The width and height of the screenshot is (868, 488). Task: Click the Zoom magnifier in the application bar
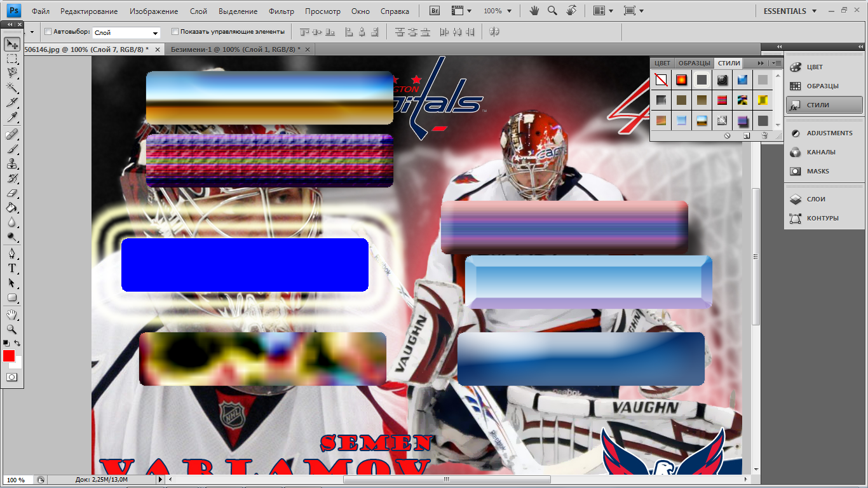click(x=552, y=11)
